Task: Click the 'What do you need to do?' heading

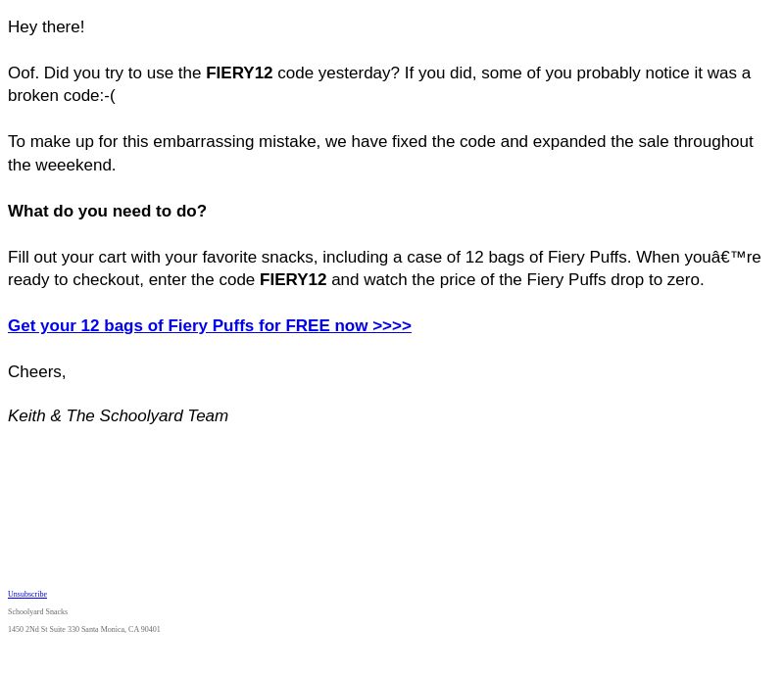Action: tap(107, 211)
